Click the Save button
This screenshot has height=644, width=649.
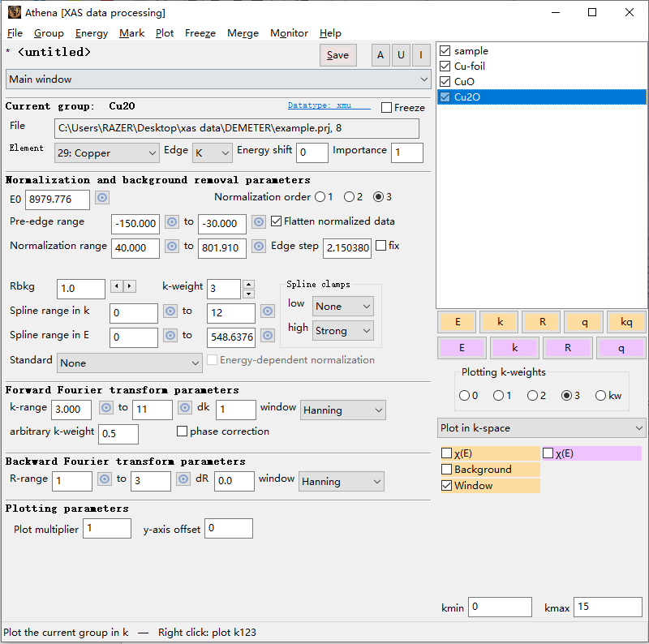[337, 55]
